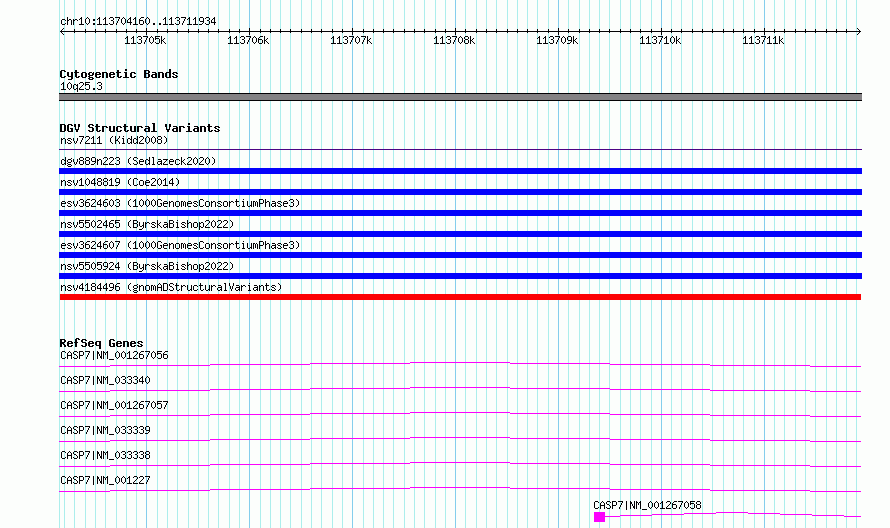The image size is (890, 528).
Task: Open variant nsv7211 (Kidd2008) label
Action: (x=114, y=140)
